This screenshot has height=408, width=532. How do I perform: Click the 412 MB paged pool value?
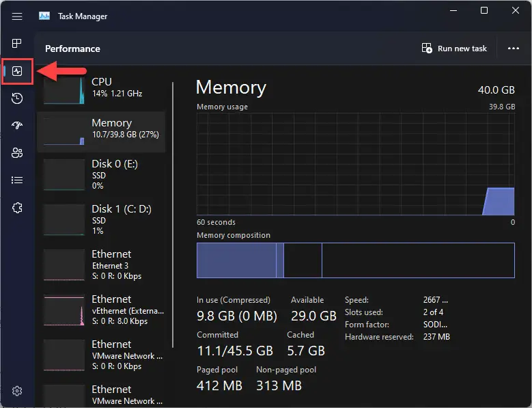pos(219,385)
